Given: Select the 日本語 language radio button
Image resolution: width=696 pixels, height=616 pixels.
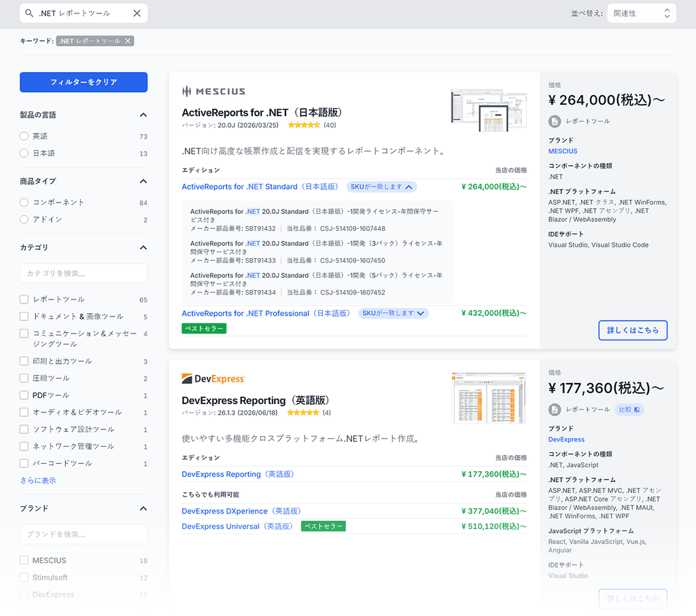Looking at the screenshot, I should pos(24,153).
